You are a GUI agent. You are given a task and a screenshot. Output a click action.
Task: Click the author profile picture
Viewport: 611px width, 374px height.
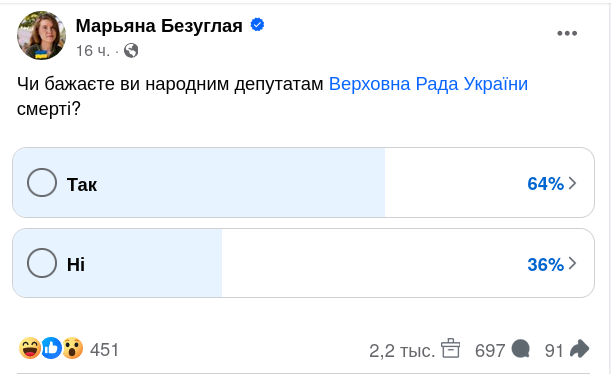pos(41,35)
